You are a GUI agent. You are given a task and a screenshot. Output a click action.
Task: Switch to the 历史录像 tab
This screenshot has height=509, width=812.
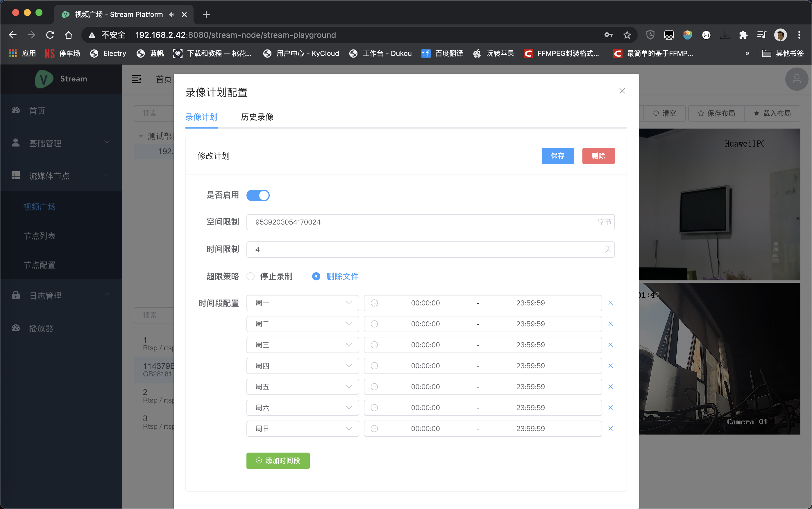point(257,117)
